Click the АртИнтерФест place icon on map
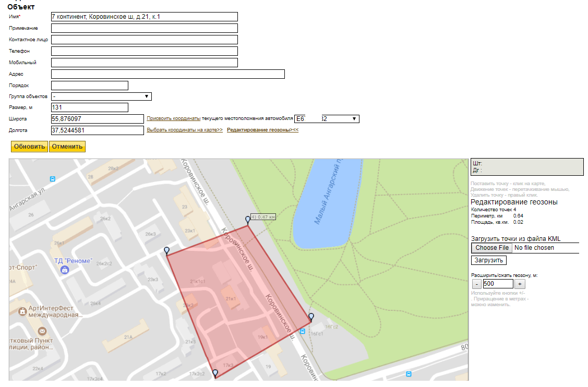The width and height of the screenshot is (588, 387). [x=22, y=311]
